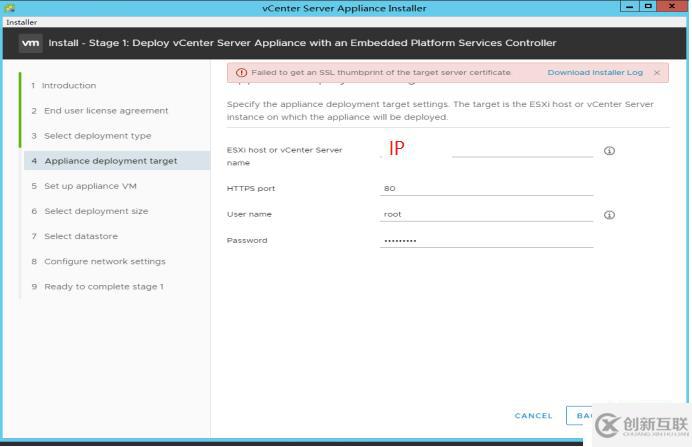Open the Installer menu

click(21, 22)
